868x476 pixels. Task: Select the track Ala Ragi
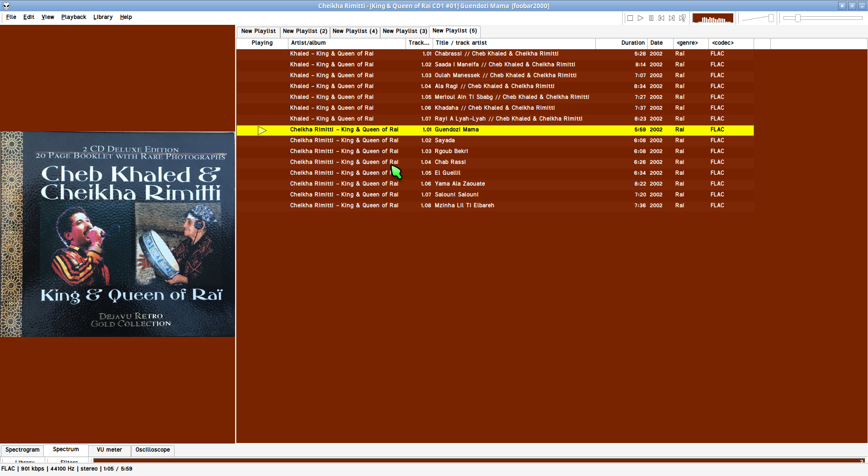point(495,86)
